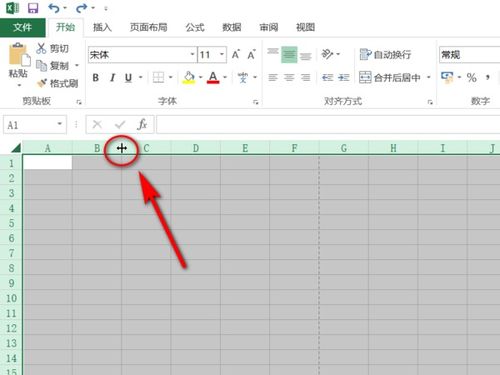
Task: Toggle bold formatting
Action: coord(96,78)
